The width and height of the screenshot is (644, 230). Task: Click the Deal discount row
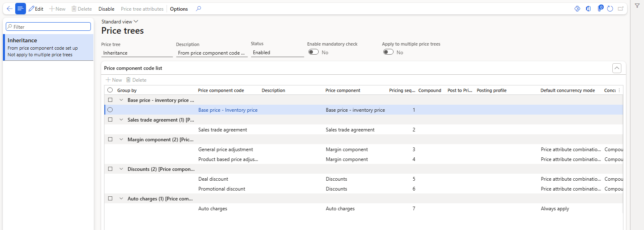point(364,179)
